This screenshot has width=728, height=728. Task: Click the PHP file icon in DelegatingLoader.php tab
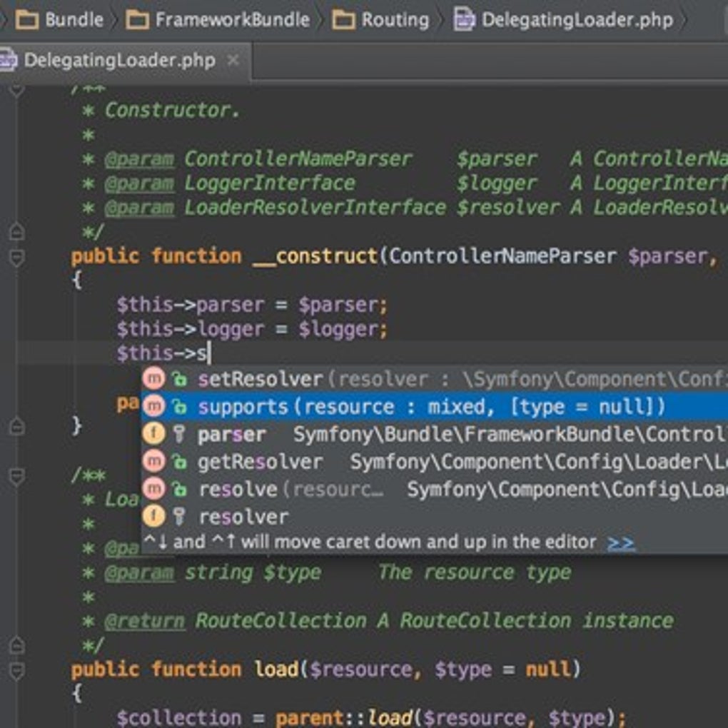click(8, 60)
